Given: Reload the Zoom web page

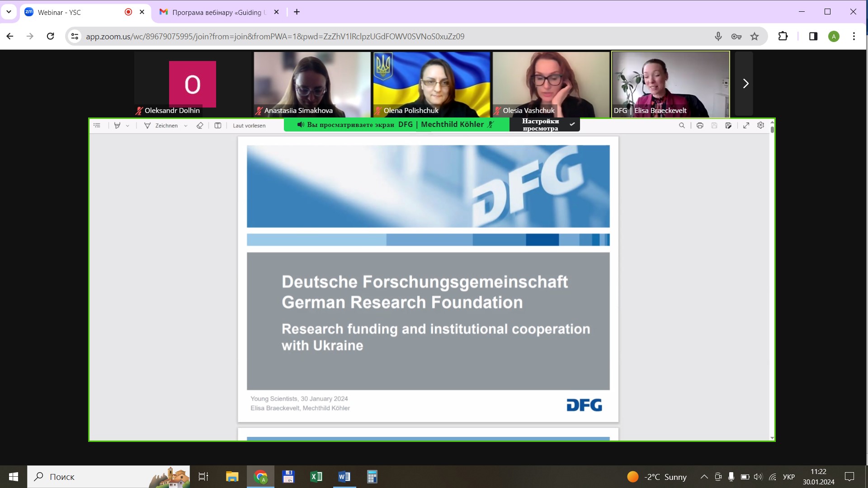Looking at the screenshot, I should pyautogui.click(x=51, y=36).
